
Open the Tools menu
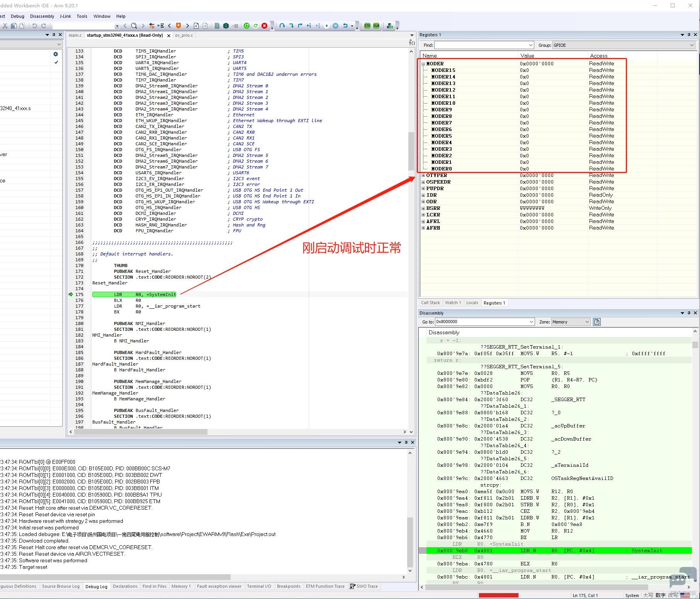point(82,16)
